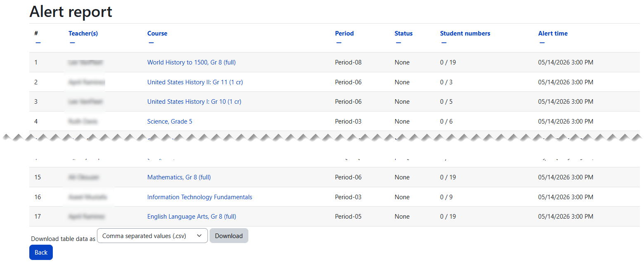Viewport: 644px width, 267px height.
Task: Sort by the Period column header
Action: point(344,33)
